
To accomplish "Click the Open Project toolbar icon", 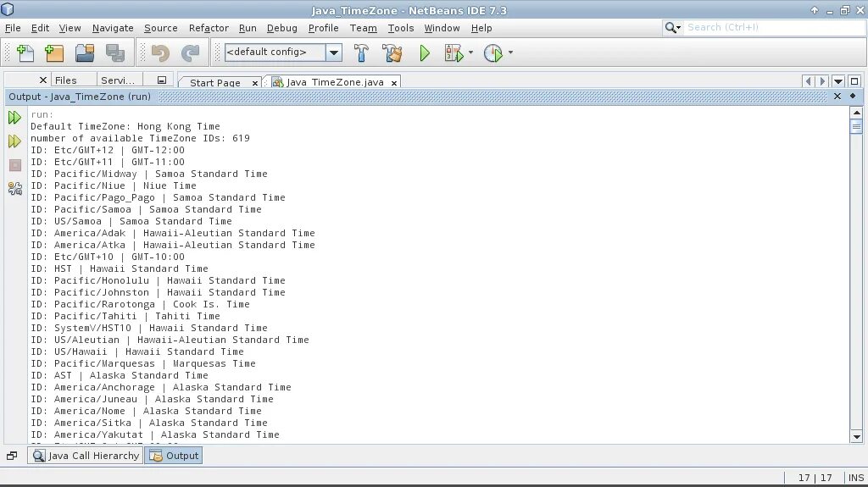I will coord(85,53).
